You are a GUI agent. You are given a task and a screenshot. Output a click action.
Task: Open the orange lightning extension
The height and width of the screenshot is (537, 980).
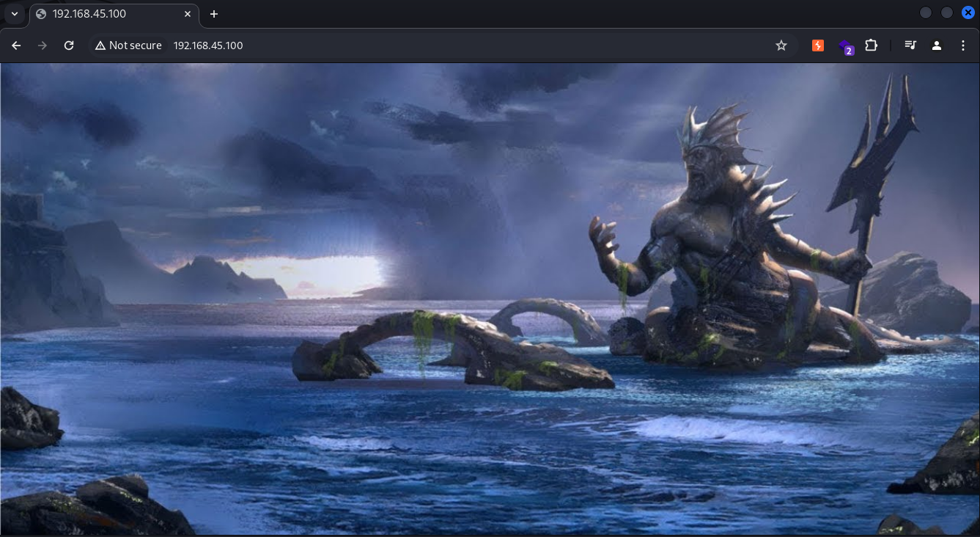818,45
